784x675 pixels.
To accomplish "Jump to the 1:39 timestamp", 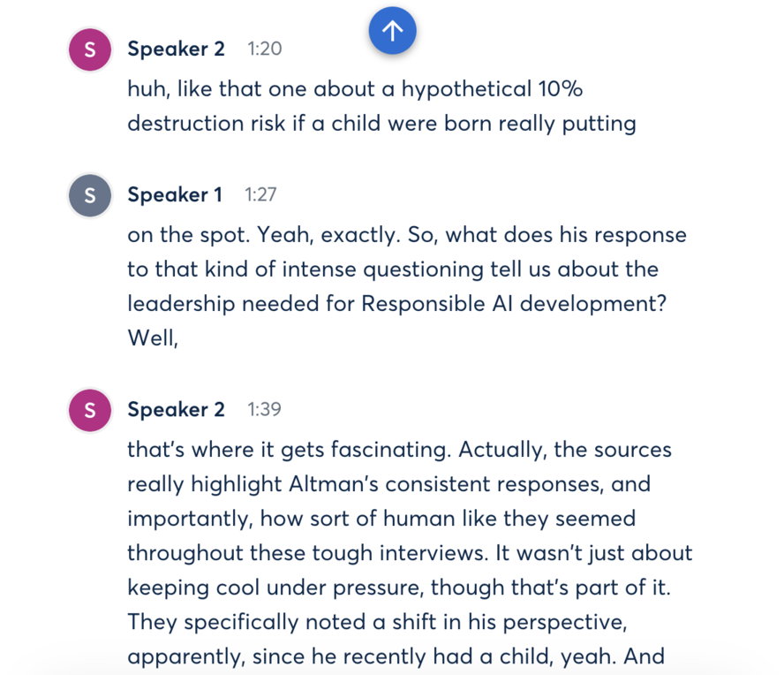I will (265, 410).
